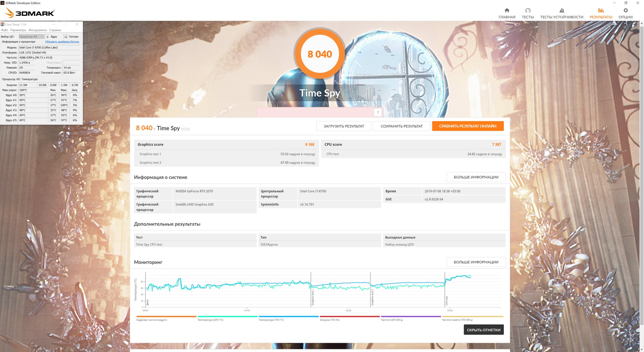Click the frequency field 4288.43МГц

(x=49, y=58)
